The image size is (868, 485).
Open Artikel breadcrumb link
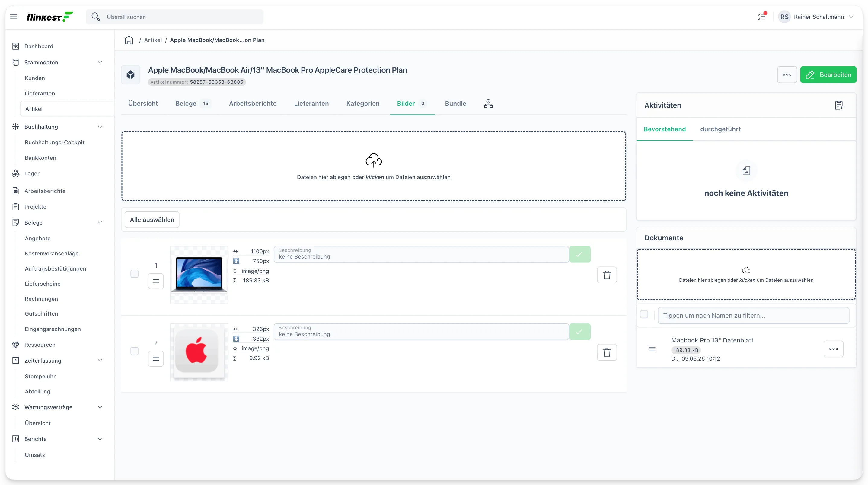[153, 40]
